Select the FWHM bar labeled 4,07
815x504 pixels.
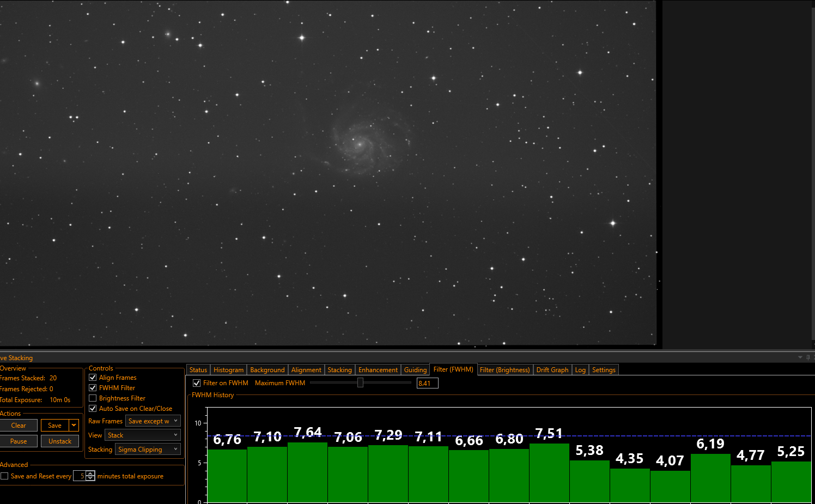[671, 486]
